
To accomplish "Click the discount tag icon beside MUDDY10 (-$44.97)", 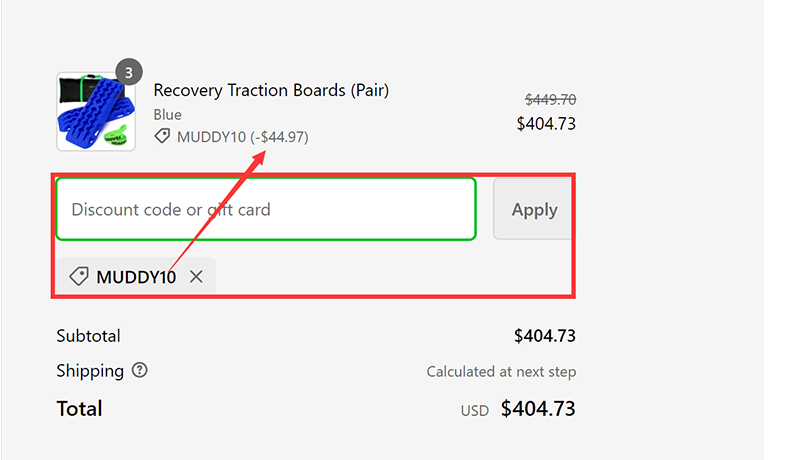I will coord(162,136).
